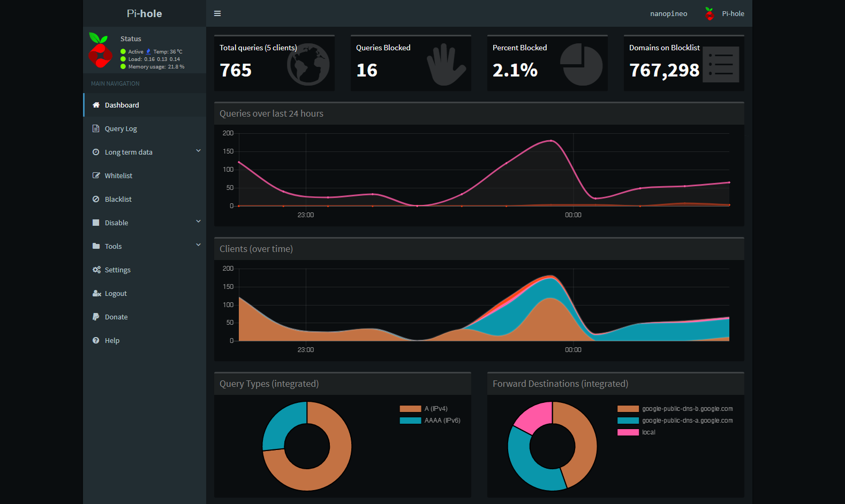The image size is (845, 504).
Task: Open the Dashboard menu item
Action: (x=145, y=105)
